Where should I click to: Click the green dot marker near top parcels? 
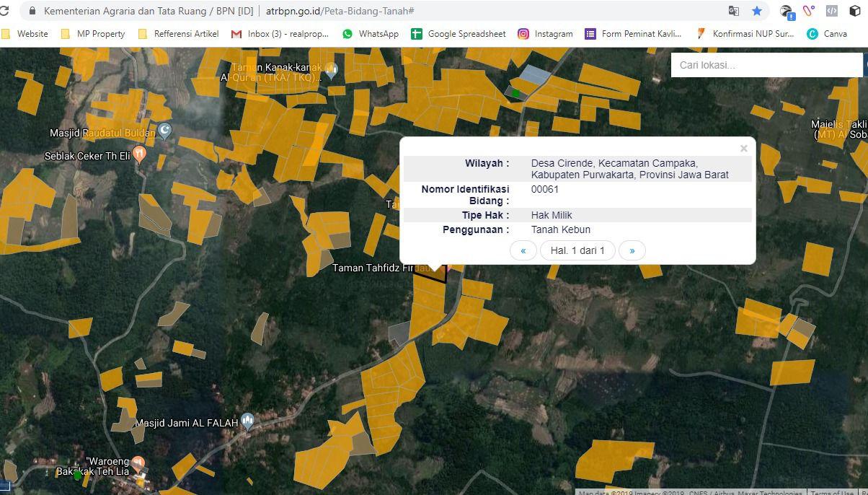(x=515, y=93)
